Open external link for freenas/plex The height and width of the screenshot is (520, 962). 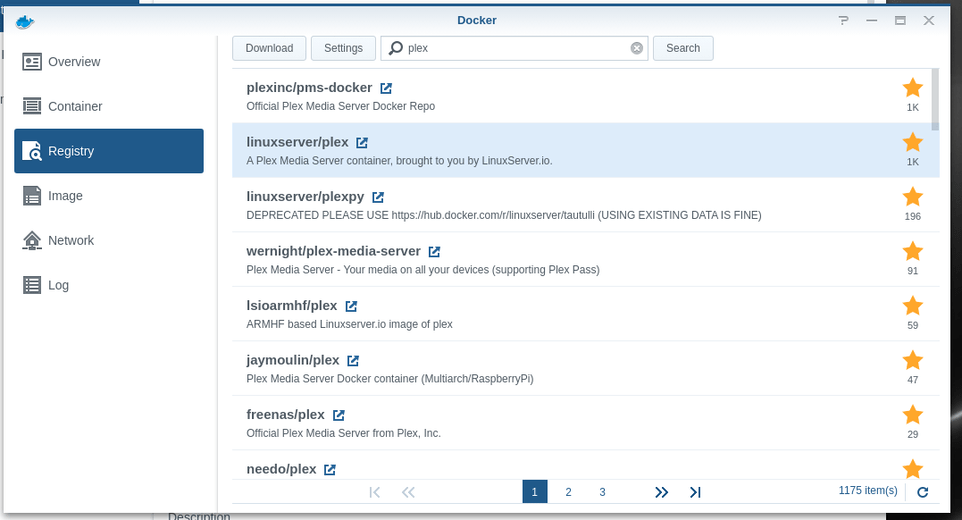(x=338, y=415)
